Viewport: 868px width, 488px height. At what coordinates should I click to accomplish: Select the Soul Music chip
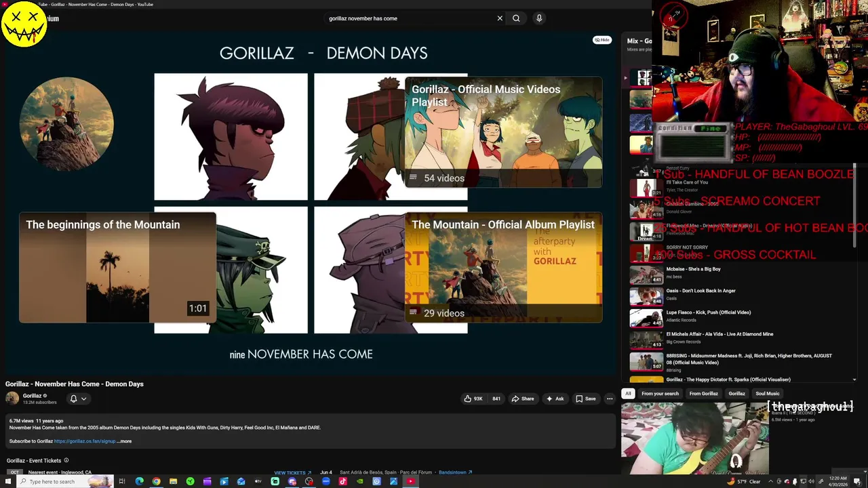click(x=768, y=394)
